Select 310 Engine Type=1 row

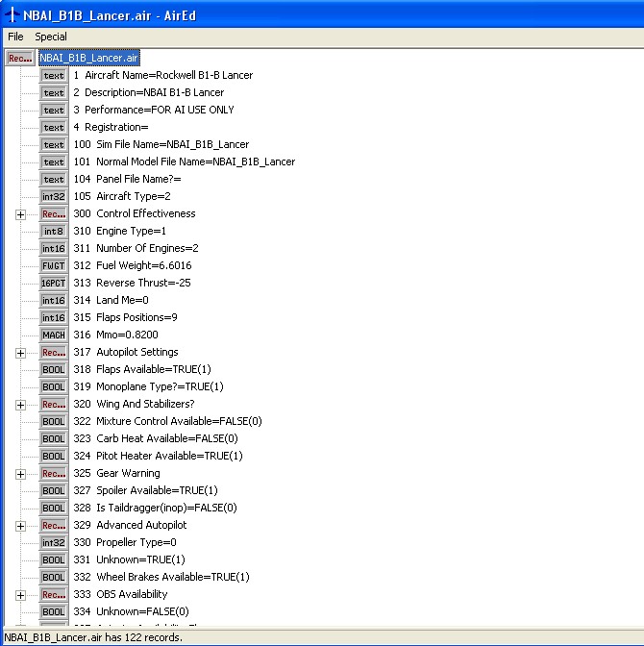tap(120, 231)
